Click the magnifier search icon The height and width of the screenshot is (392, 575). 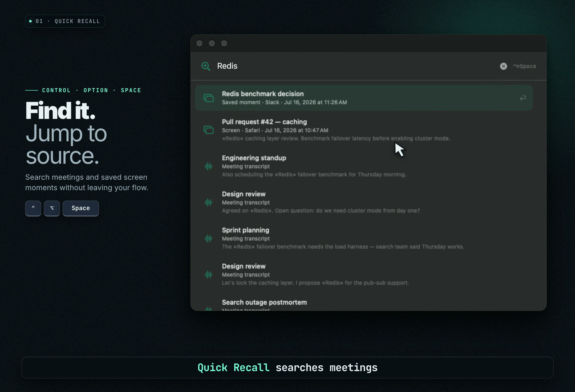click(x=205, y=66)
